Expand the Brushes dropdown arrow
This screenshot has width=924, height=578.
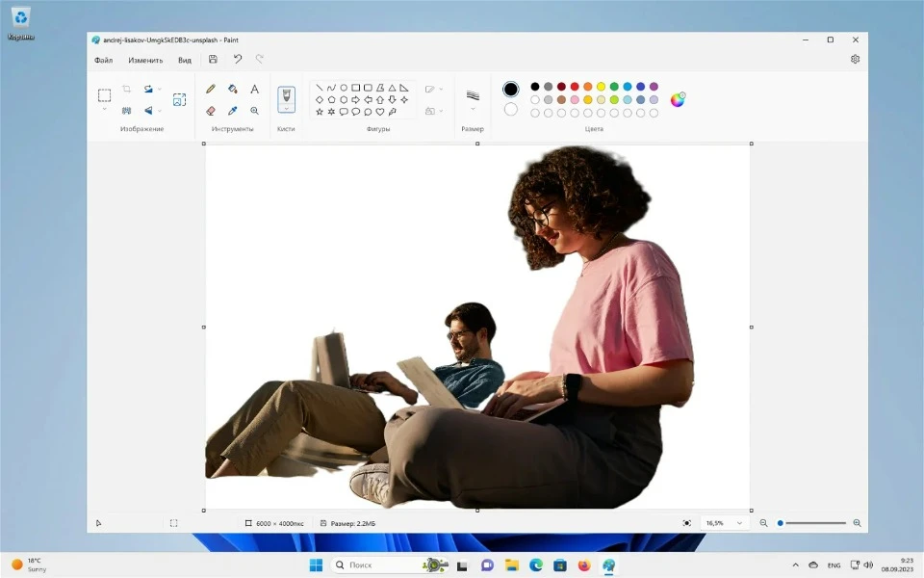[286, 108]
